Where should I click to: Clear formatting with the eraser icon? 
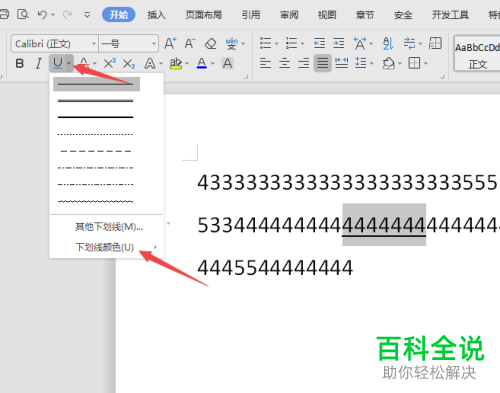pyautogui.click(x=210, y=44)
